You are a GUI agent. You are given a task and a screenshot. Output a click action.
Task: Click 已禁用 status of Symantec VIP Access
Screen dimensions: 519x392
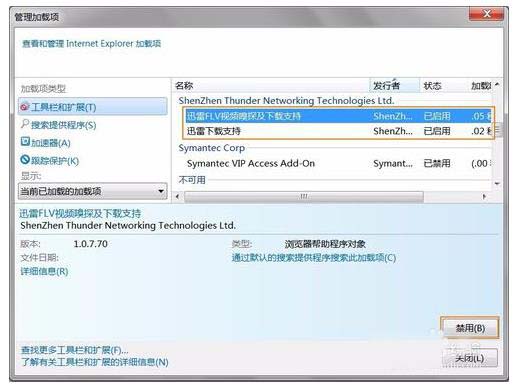[x=437, y=163]
